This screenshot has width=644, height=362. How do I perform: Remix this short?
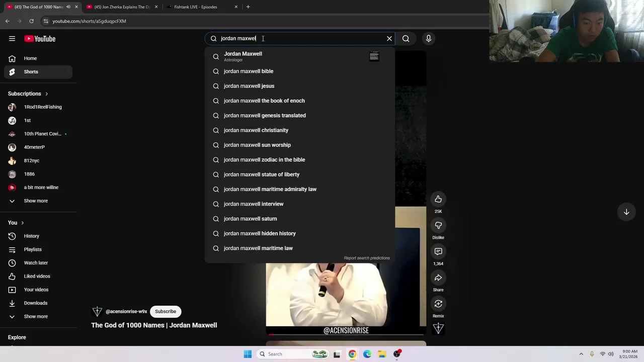coord(438,304)
